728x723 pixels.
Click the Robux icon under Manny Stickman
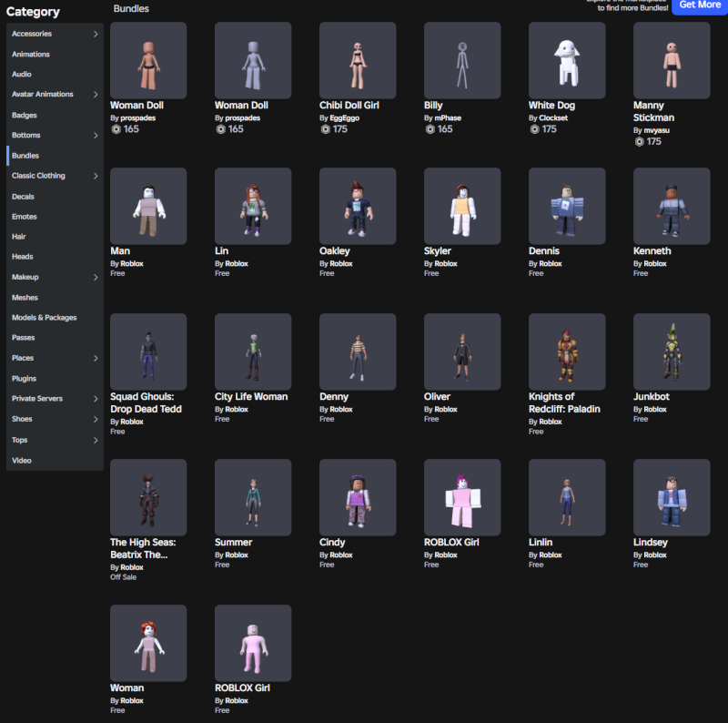coord(640,142)
